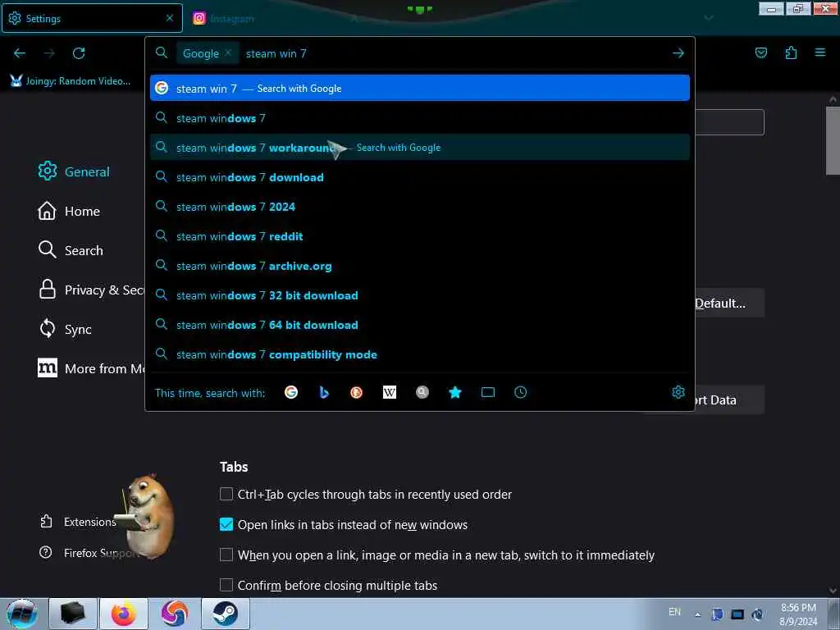Open the black box taskbar app

point(73,614)
